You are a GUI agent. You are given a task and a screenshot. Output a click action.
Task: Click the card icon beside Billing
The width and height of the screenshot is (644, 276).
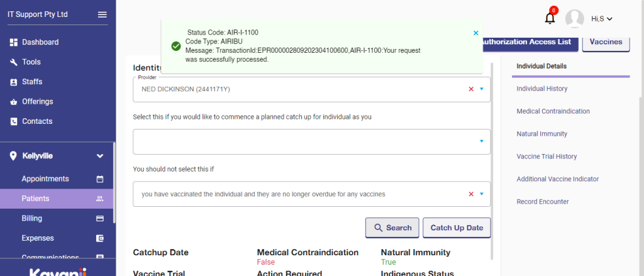[99, 219]
